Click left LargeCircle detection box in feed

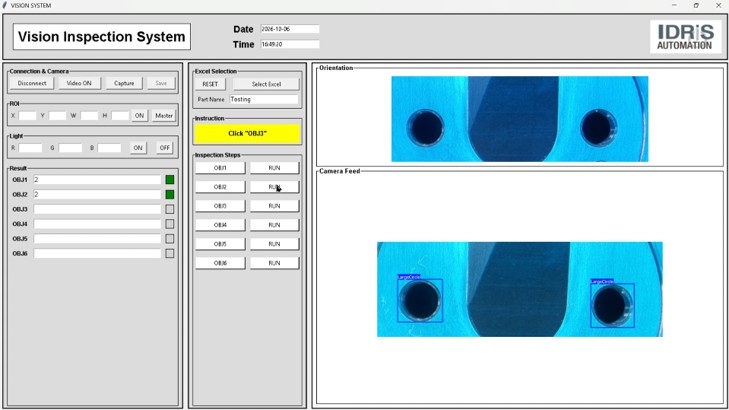420,300
